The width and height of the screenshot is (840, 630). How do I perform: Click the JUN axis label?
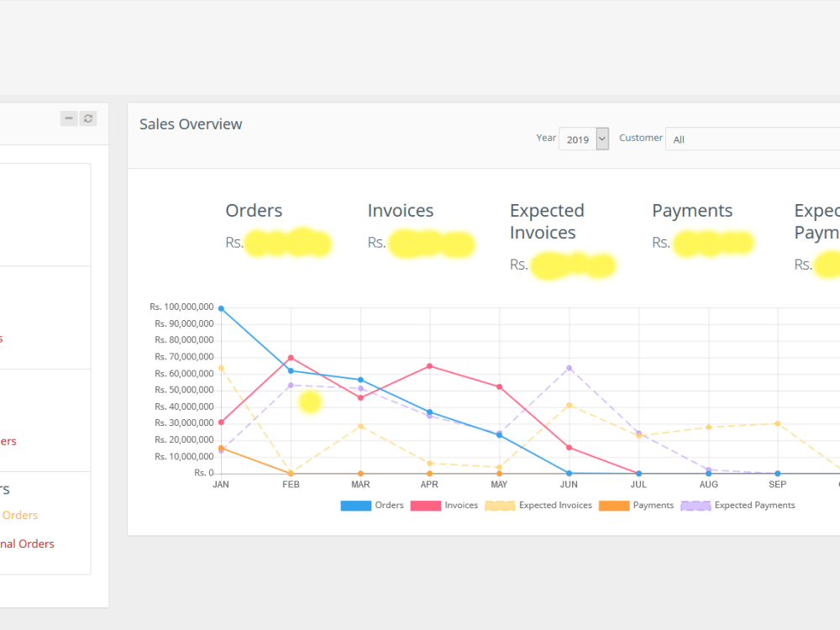(x=569, y=485)
